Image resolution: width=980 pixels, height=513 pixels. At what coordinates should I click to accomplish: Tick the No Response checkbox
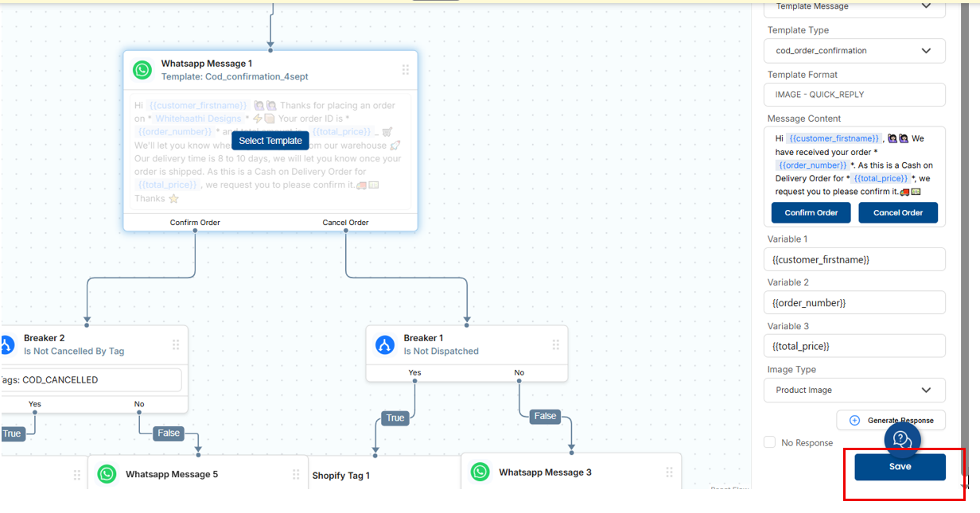tap(769, 442)
